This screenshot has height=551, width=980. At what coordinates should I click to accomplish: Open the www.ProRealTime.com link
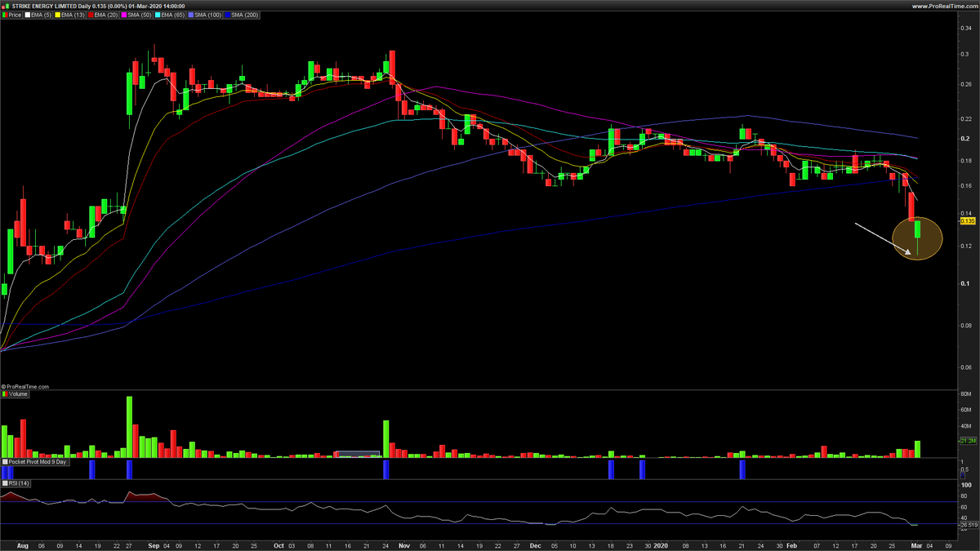pos(946,4)
